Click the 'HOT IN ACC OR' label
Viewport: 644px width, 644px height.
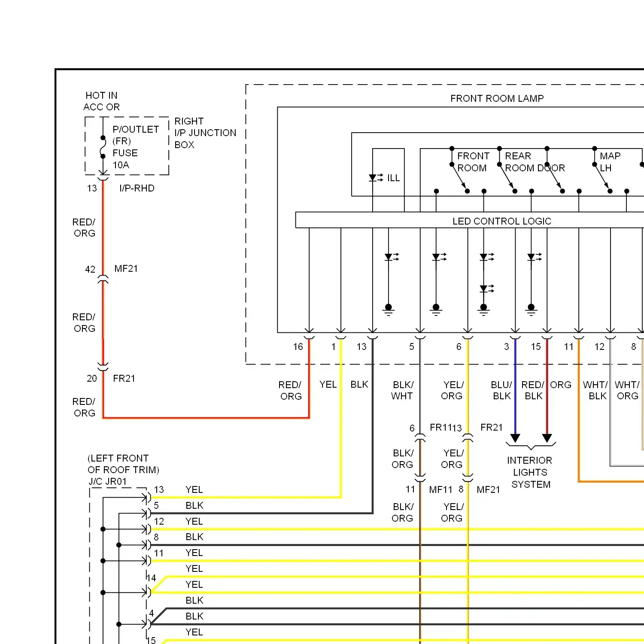point(101,101)
